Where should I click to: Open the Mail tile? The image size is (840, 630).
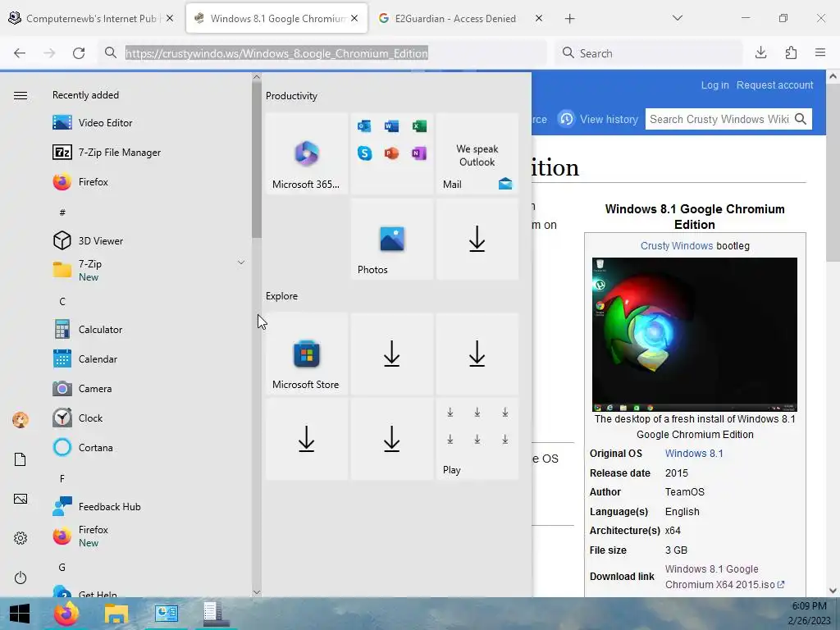point(477,153)
